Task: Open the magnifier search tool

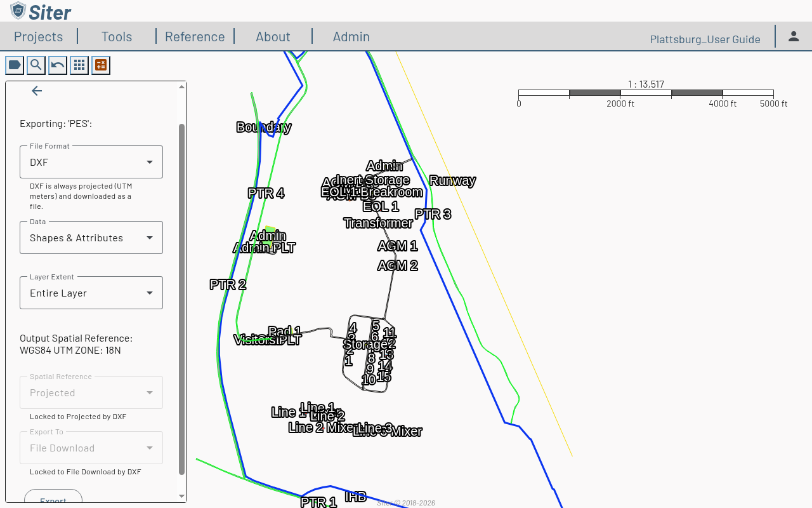Action: tap(36, 65)
